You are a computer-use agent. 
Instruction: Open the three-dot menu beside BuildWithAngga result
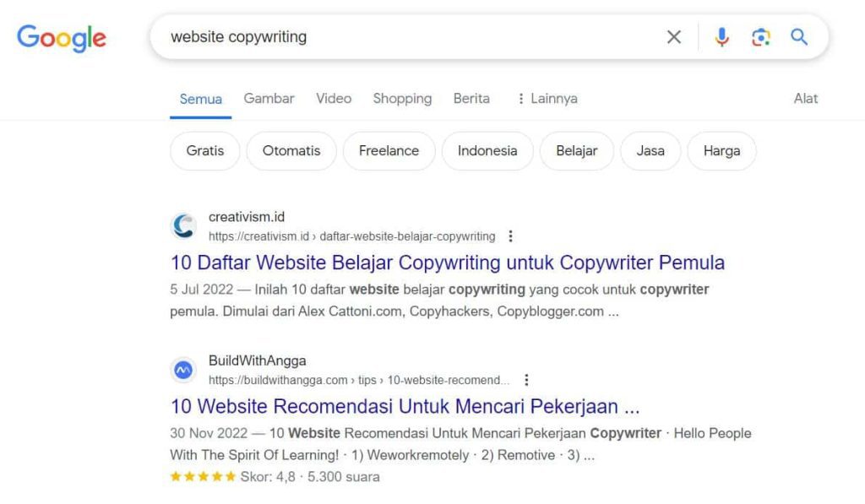click(x=526, y=380)
